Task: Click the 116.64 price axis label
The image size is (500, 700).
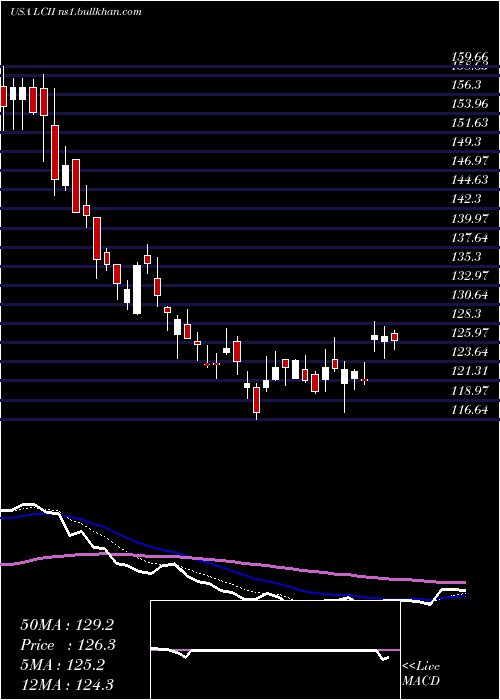Action: coord(469,409)
